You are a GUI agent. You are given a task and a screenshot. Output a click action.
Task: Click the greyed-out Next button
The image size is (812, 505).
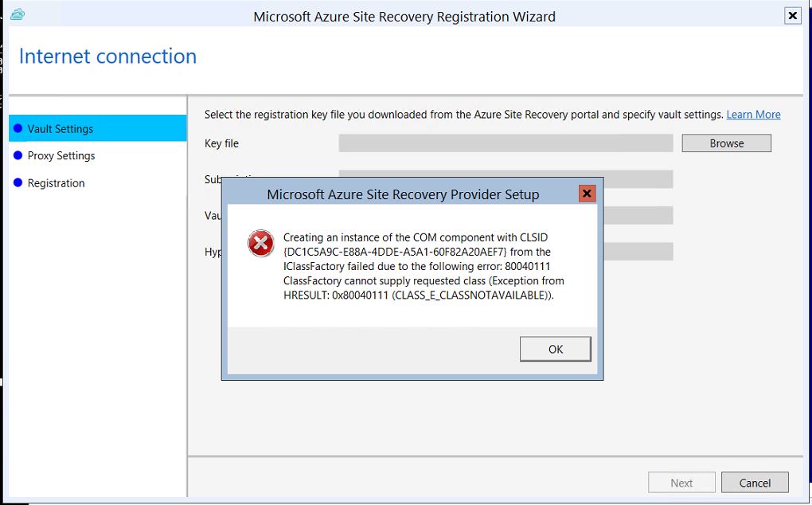click(x=681, y=483)
